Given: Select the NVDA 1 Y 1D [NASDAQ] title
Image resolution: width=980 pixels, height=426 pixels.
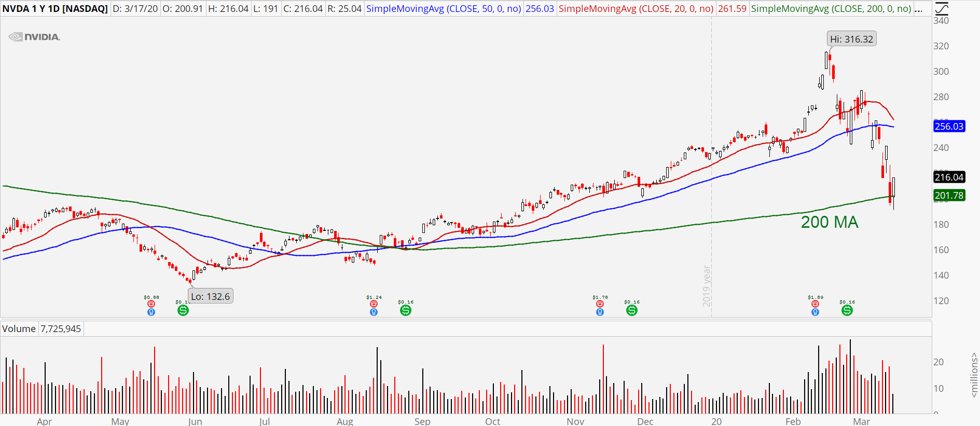Looking at the screenshot, I should click(55, 9).
